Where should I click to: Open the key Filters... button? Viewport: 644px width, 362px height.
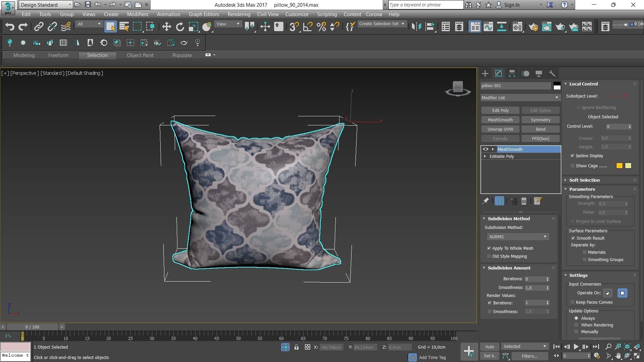pos(530,356)
